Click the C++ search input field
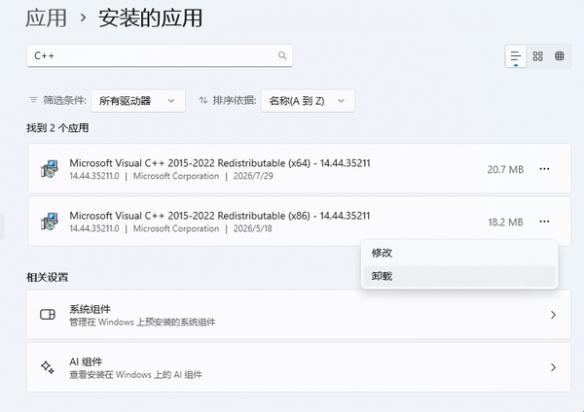This screenshot has width=584, height=412. pyautogui.click(x=159, y=56)
